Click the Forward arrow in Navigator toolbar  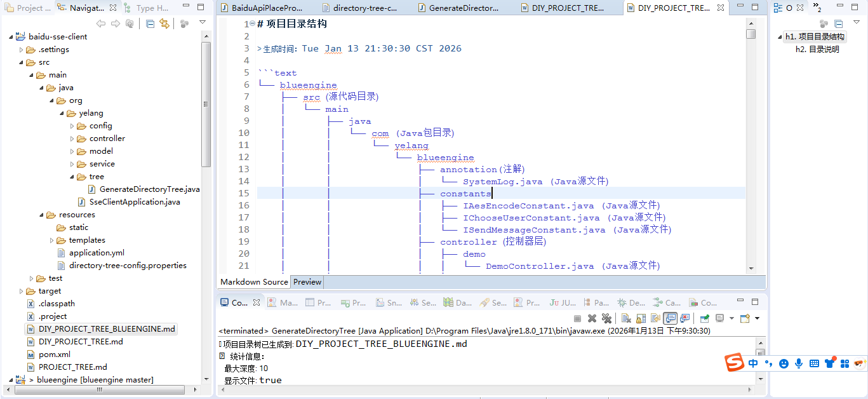click(x=115, y=24)
